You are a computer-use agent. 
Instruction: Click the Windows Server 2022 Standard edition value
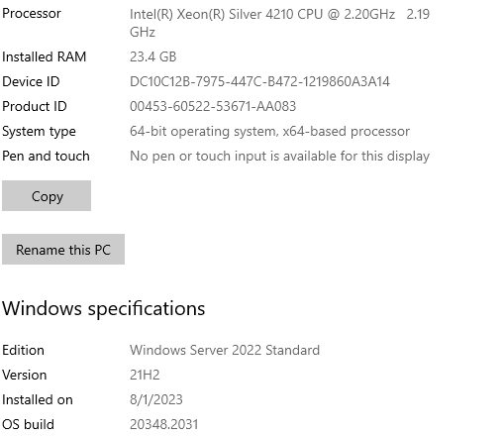225,350
